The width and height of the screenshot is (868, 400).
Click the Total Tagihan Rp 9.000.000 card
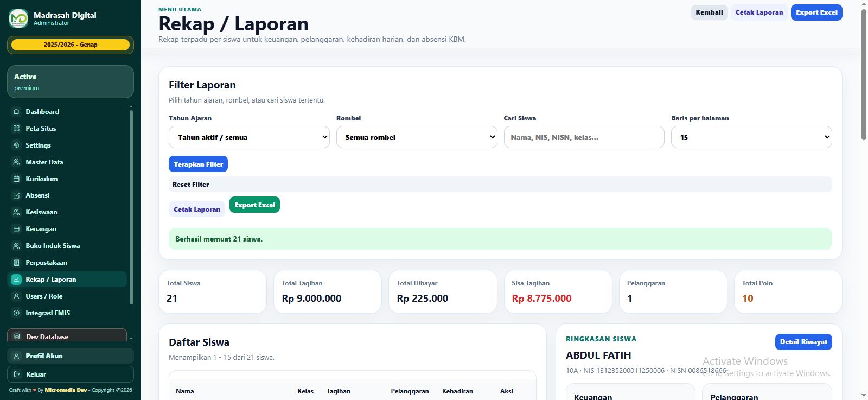click(328, 291)
